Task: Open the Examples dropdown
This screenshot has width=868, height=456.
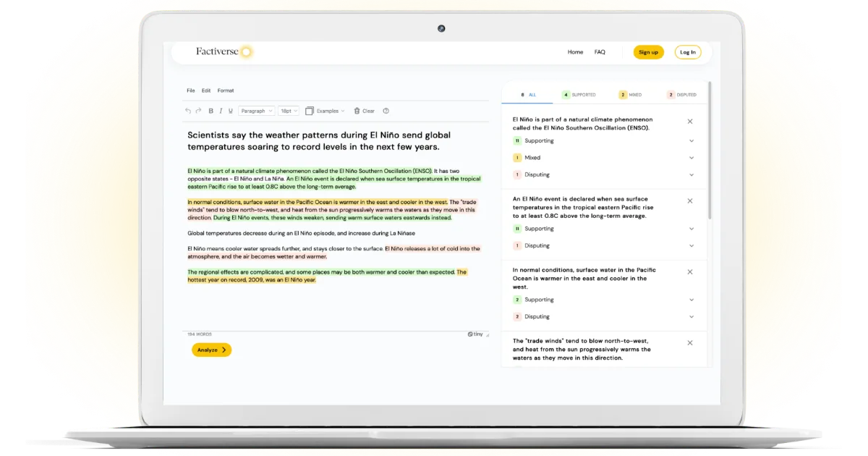Action: pyautogui.click(x=331, y=111)
